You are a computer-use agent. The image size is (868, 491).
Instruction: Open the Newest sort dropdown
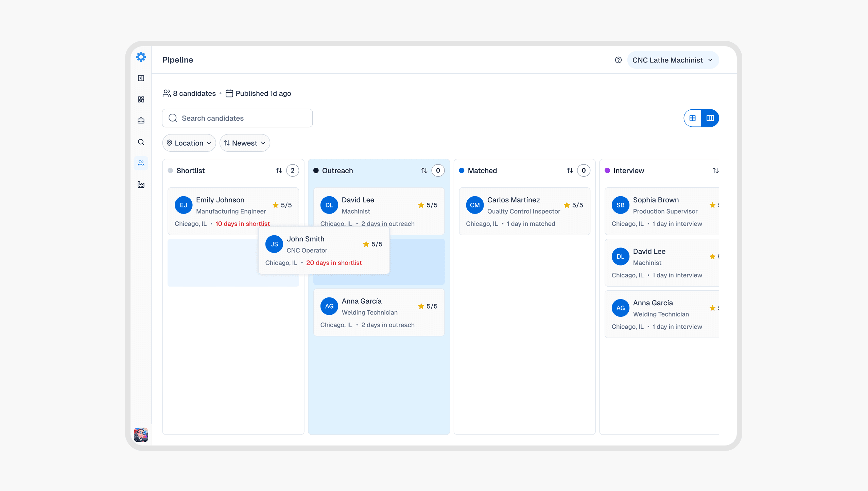[245, 143]
